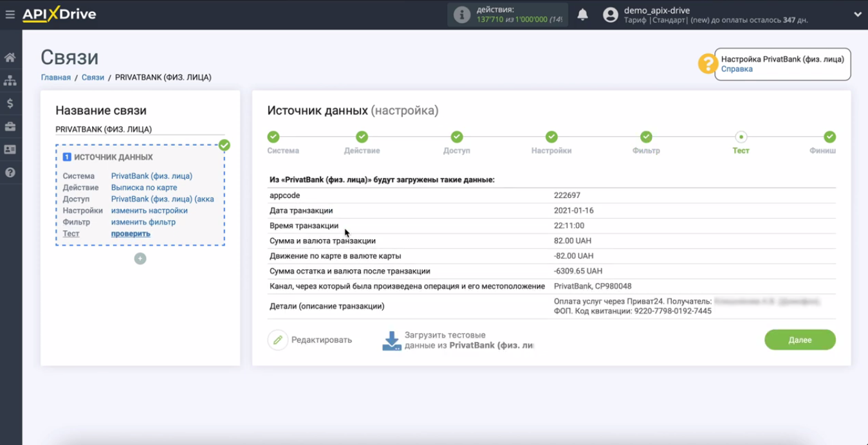Click the Детали (описание транзакции) label
The image size is (868, 445).
point(327,306)
